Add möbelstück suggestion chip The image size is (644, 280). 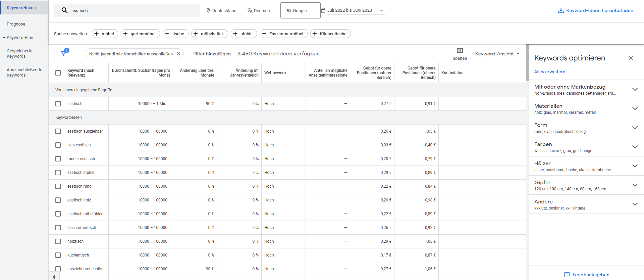click(x=210, y=34)
